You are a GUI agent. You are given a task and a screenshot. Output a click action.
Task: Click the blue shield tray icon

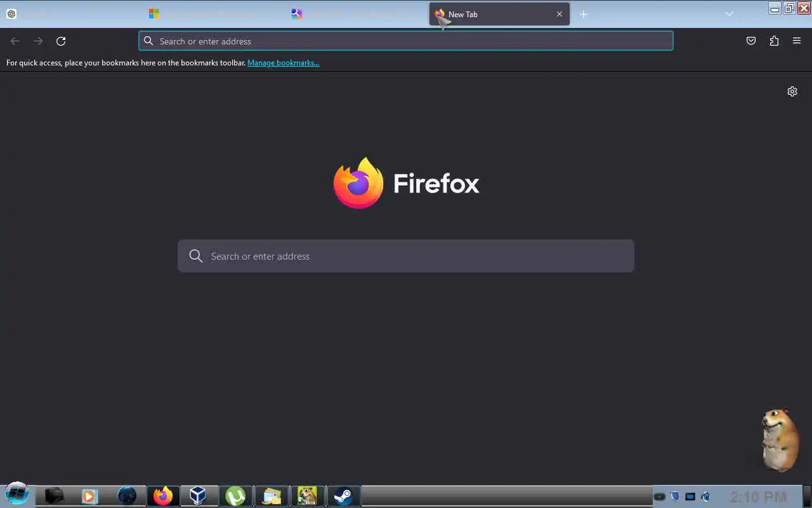click(675, 497)
